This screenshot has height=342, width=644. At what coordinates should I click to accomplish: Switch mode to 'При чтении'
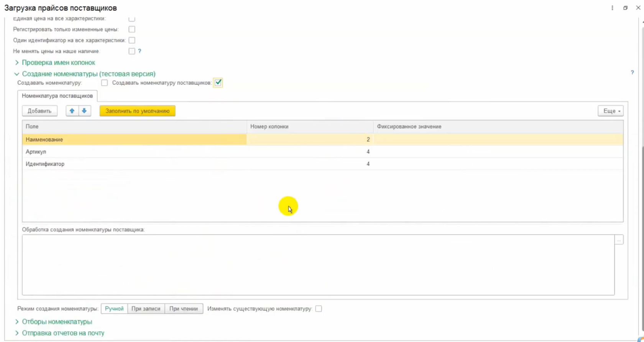click(184, 309)
